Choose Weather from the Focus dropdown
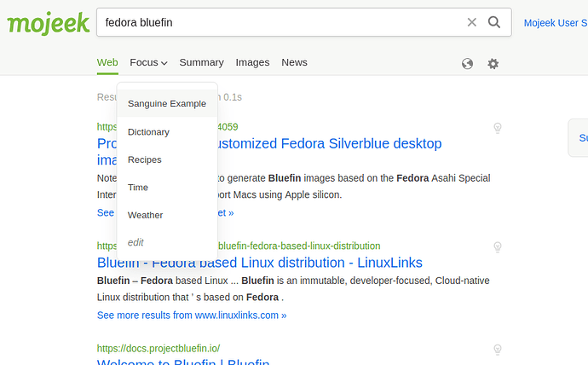 pyautogui.click(x=145, y=215)
